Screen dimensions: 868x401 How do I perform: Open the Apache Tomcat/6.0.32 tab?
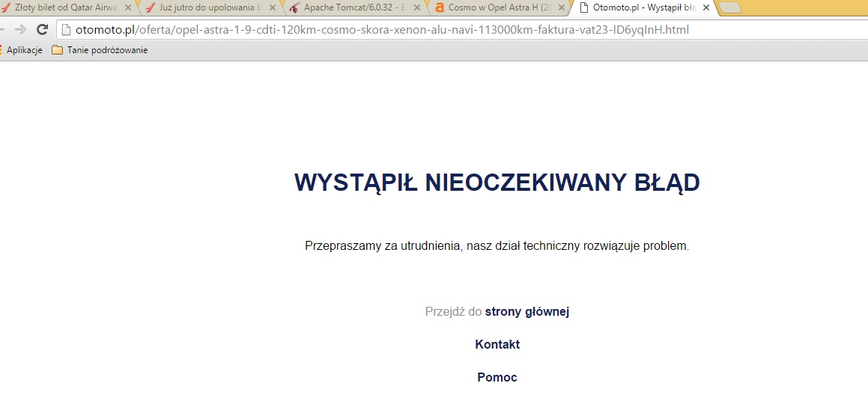click(x=356, y=7)
